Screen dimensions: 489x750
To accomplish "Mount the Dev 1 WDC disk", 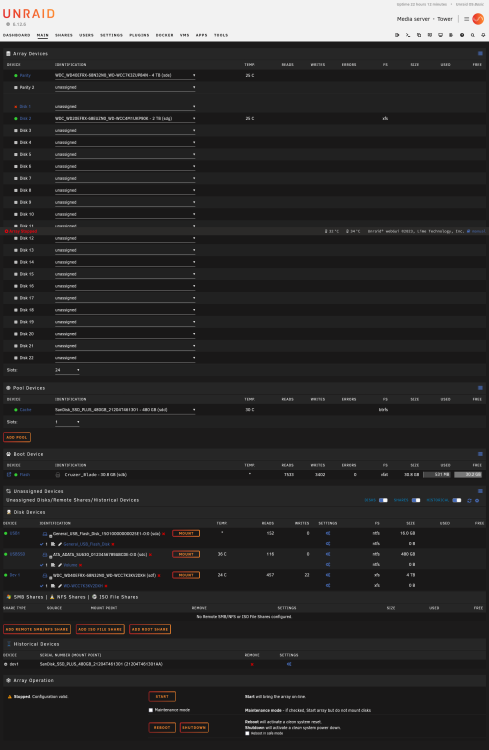I will (186, 575).
